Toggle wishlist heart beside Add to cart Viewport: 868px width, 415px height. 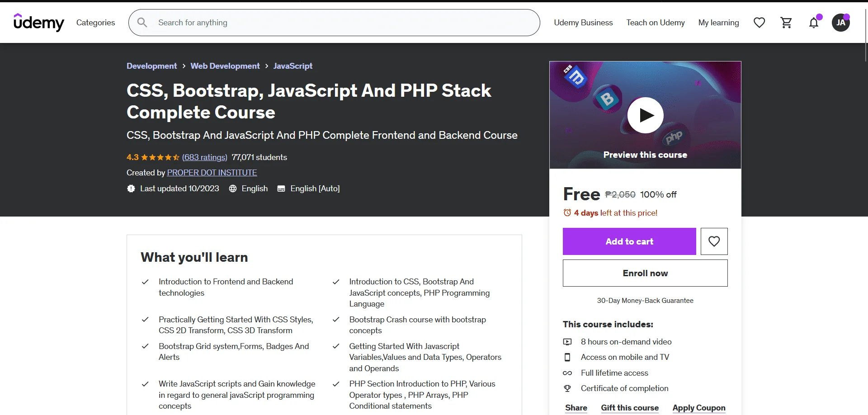[x=714, y=241]
